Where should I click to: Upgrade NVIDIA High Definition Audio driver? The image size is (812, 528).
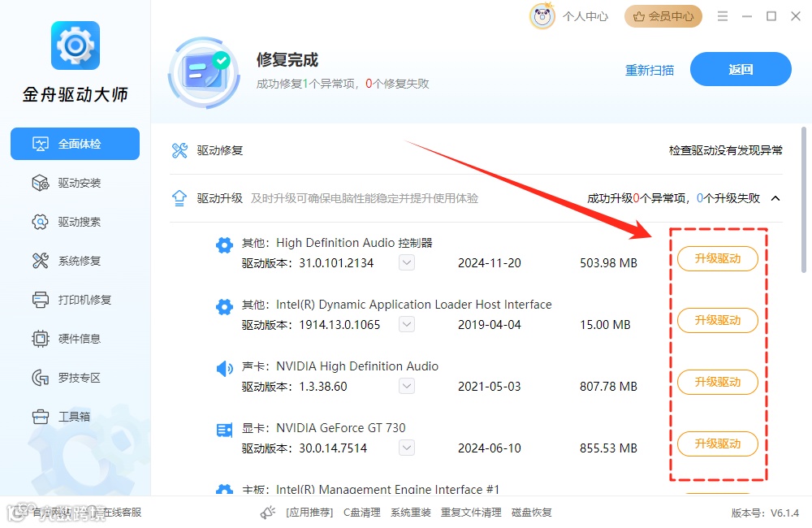click(718, 382)
